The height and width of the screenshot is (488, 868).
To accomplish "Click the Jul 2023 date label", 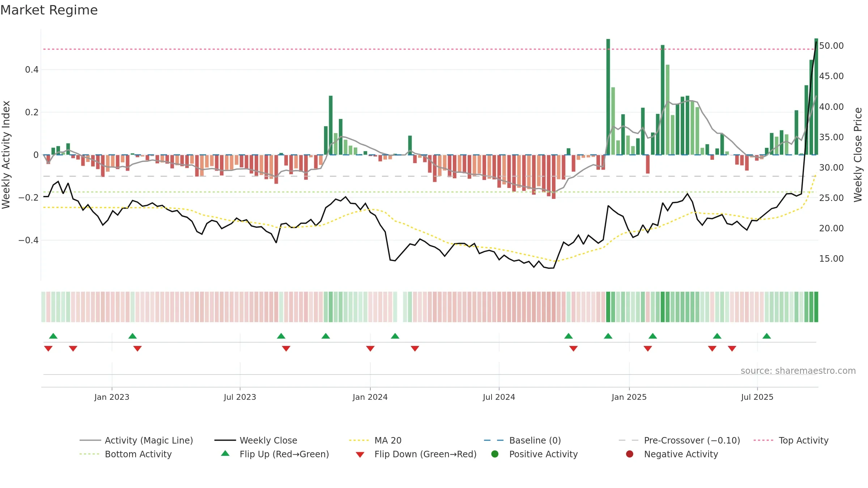I will coord(240,397).
